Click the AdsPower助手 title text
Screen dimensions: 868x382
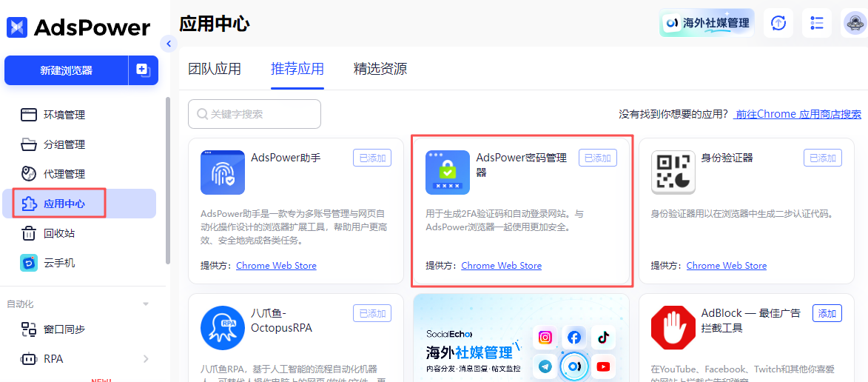pyautogui.click(x=286, y=158)
